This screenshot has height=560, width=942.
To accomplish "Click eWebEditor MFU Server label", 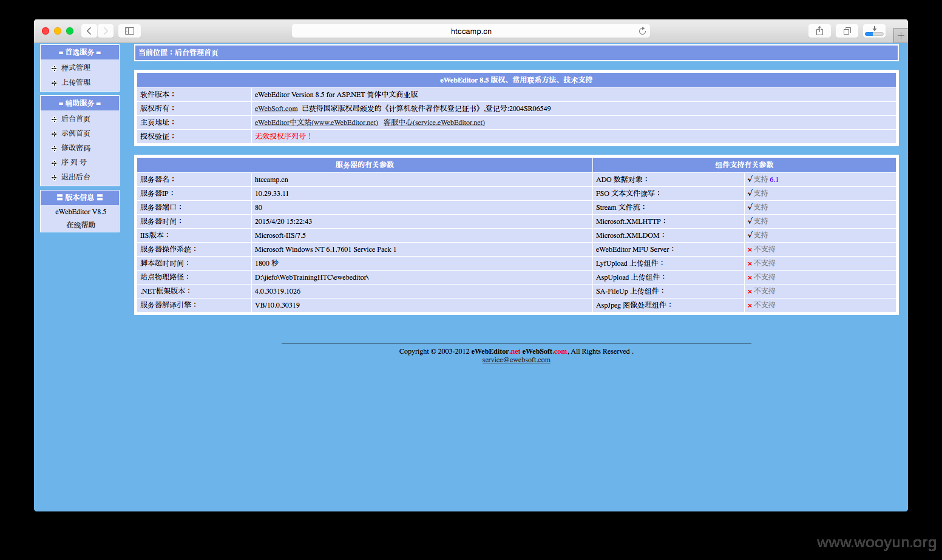I will click(635, 249).
